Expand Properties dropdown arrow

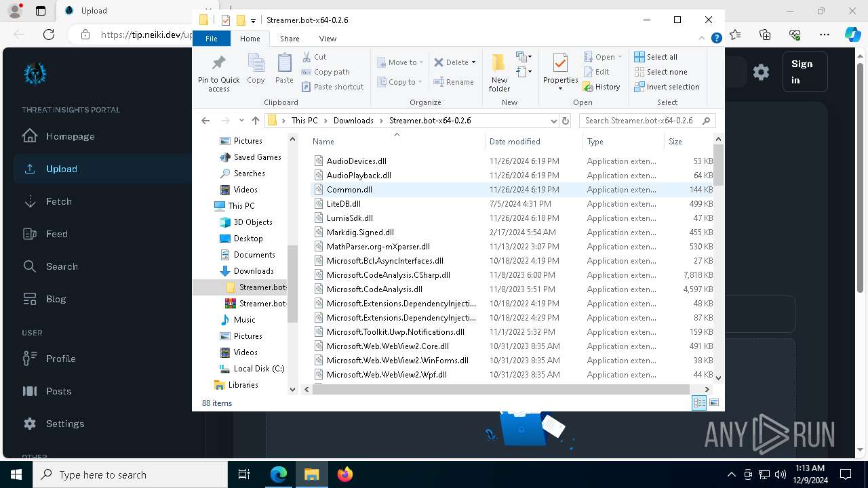pyautogui.click(x=560, y=89)
